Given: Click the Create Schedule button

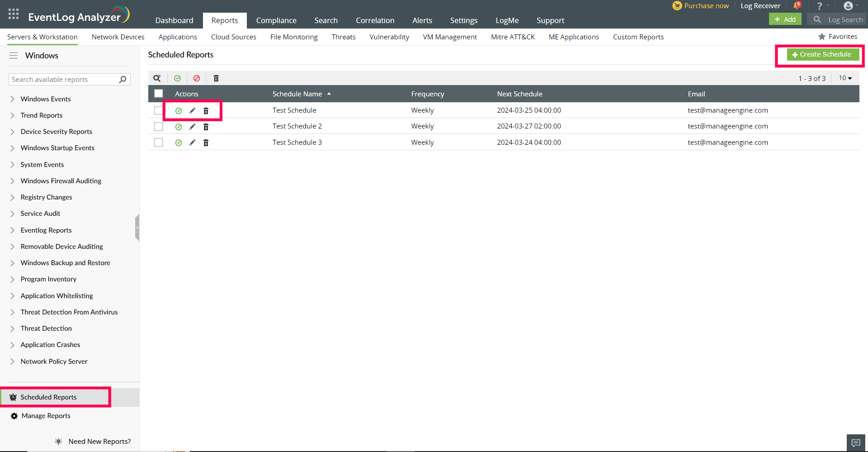Looking at the screenshot, I should pos(822,54).
